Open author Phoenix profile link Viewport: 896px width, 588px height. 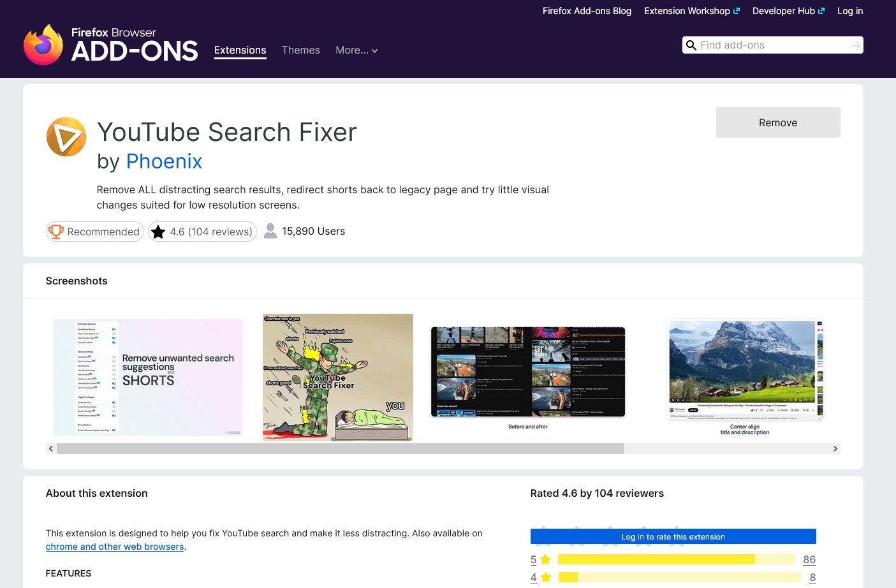(164, 161)
